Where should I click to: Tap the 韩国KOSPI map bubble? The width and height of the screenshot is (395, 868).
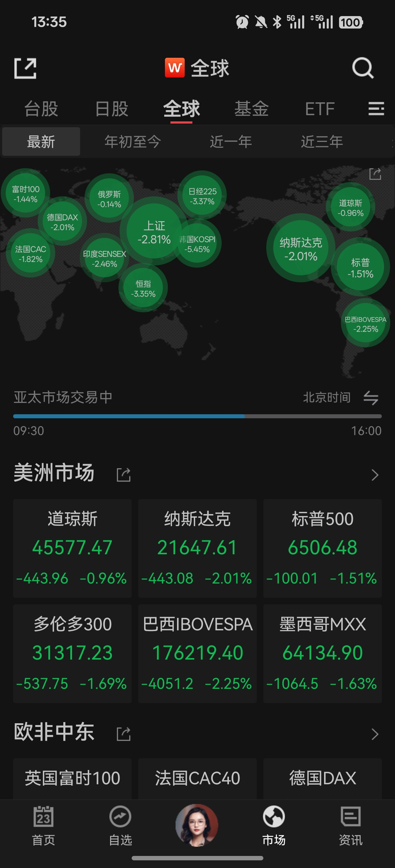tap(197, 244)
